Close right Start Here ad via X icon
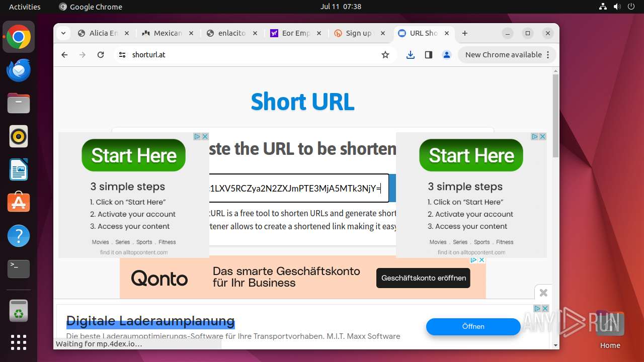Viewport: 644px width, 362px height. (543, 136)
